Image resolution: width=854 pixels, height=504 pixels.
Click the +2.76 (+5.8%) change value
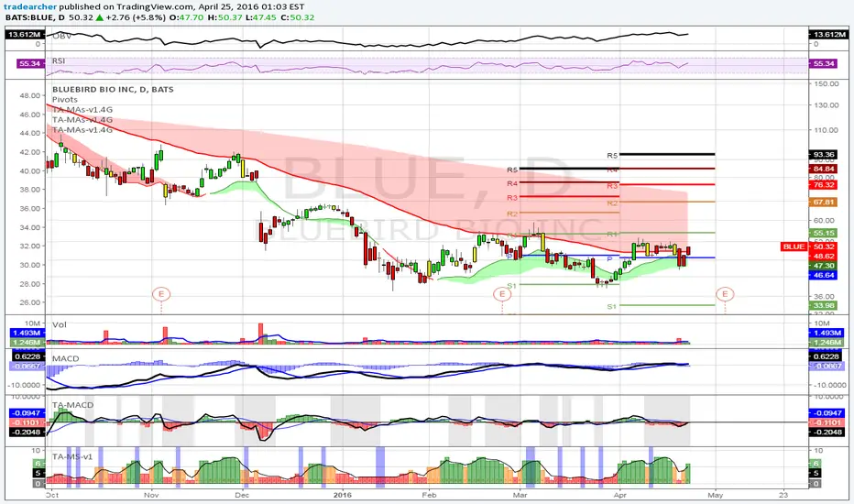click(x=135, y=17)
